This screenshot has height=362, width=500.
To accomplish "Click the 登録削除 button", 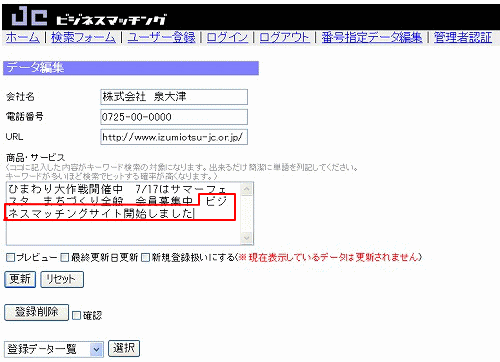I will tap(37, 312).
